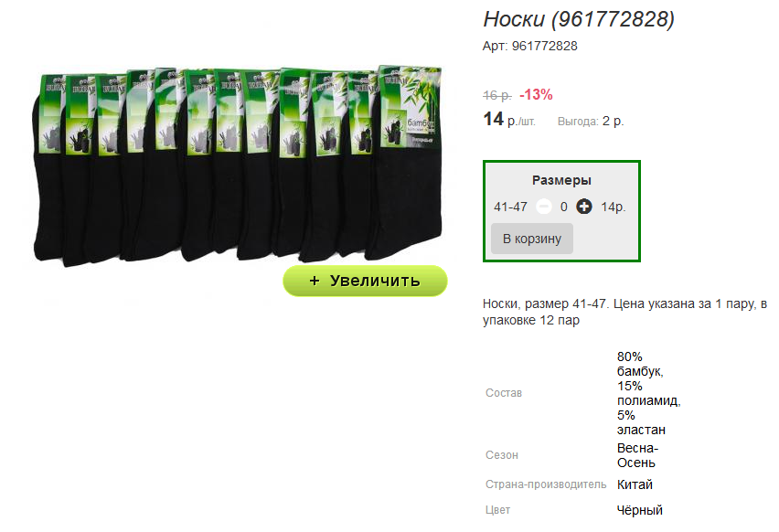Select the 41-47 size label
The width and height of the screenshot is (779, 532).
coord(510,207)
